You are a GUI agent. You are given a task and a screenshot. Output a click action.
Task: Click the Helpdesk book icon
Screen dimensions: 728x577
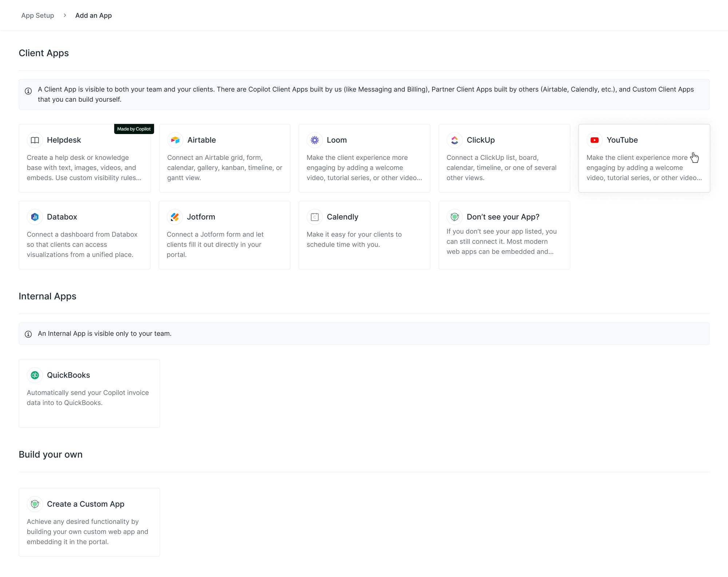click(35, 140)
